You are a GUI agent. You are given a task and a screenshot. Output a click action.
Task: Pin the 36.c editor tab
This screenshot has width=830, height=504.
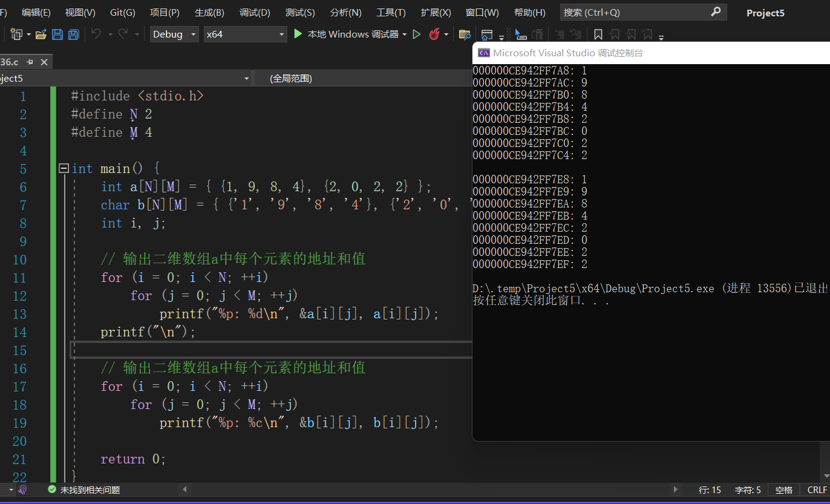click(x=30, y=62)
